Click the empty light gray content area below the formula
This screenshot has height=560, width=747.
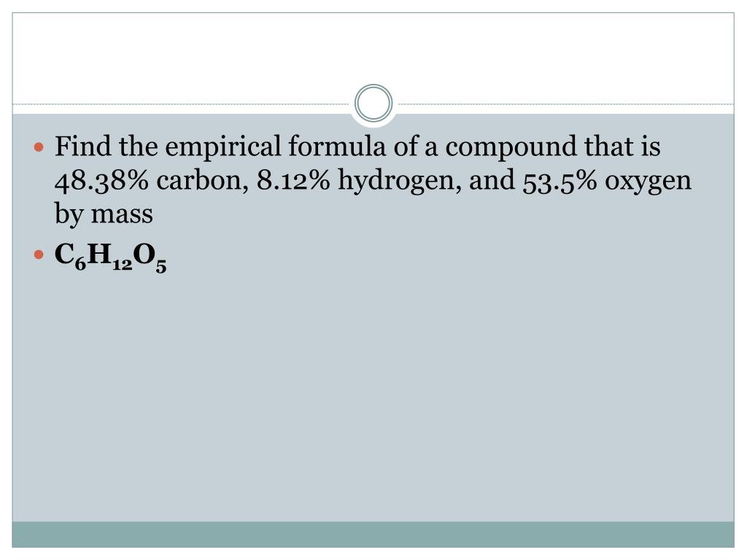pos(373,395)
